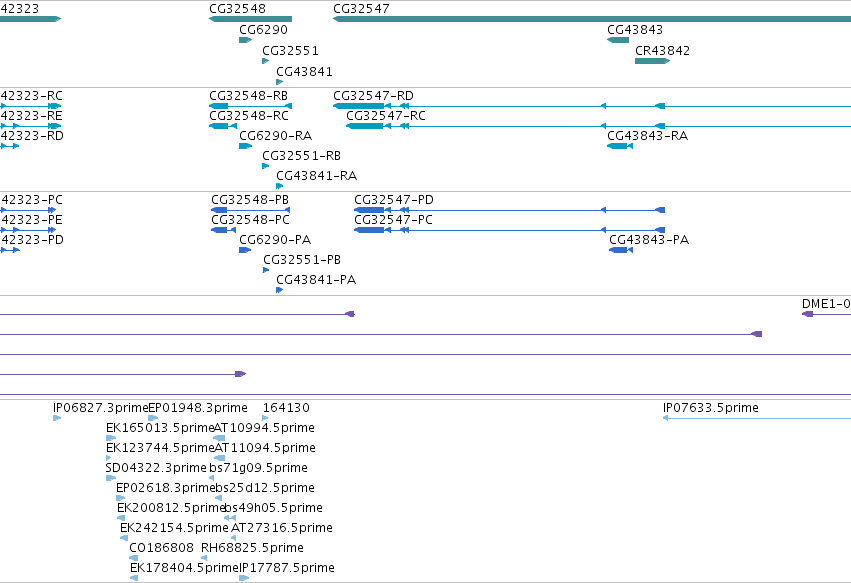
Task: Click the bs25d12.5prime EST label
Action: pyautogui.click(x=265, y=489)
